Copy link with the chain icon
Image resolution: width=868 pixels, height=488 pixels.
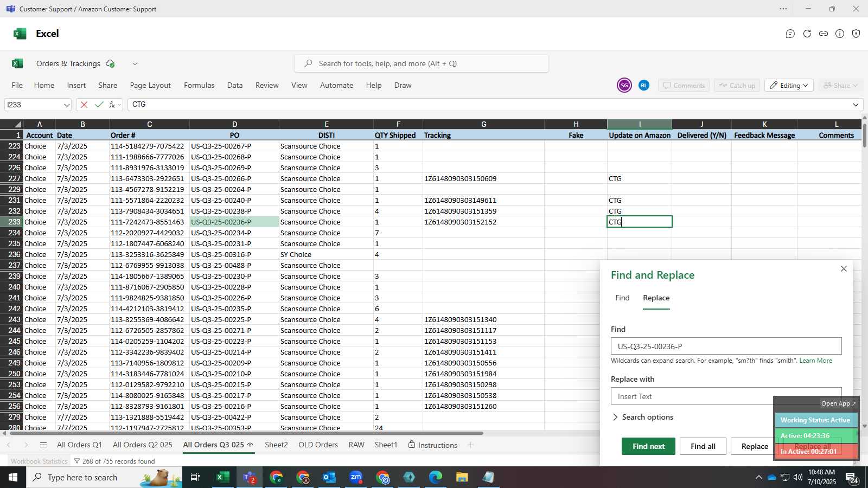tap(824, 34)
